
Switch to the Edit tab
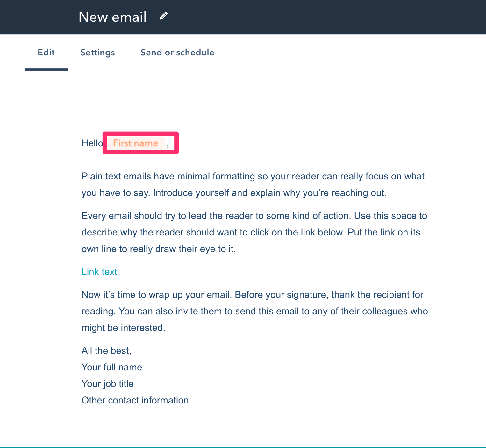click(x=46, y=52)
